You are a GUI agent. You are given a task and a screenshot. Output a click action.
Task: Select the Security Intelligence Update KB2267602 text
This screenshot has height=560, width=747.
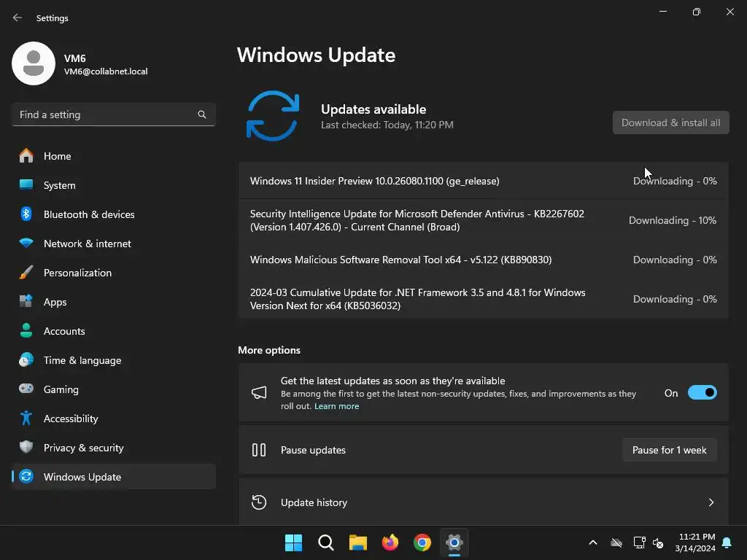pos(417,220)
